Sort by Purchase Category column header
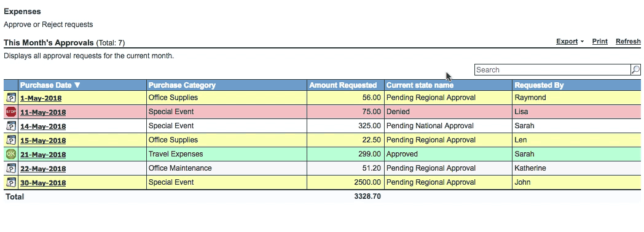 [x=182, y=85]
